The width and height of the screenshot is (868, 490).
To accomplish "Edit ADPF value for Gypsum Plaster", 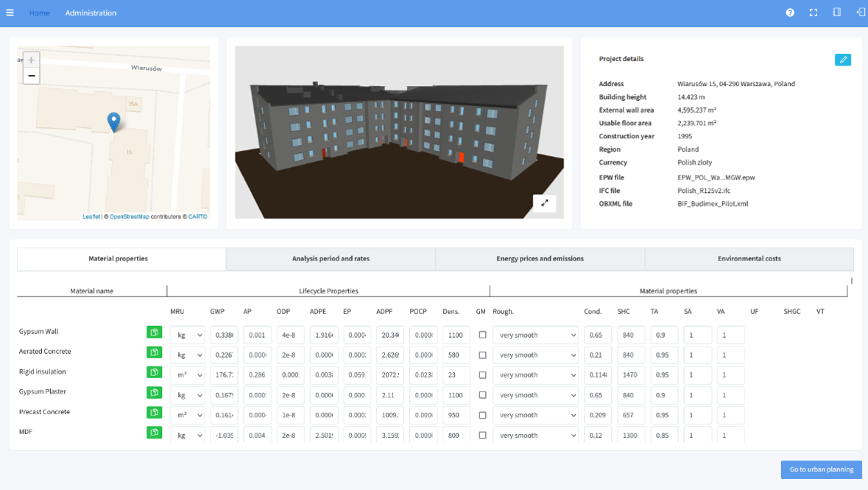I will point(390,395).
